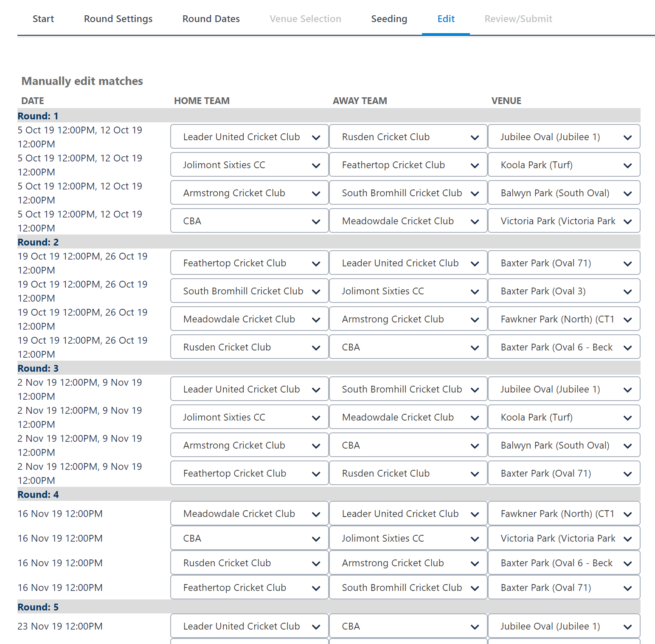Open Round 2 Feathertop Cricket Club home dropdown
655x644 pixels.
click(250, 263)
